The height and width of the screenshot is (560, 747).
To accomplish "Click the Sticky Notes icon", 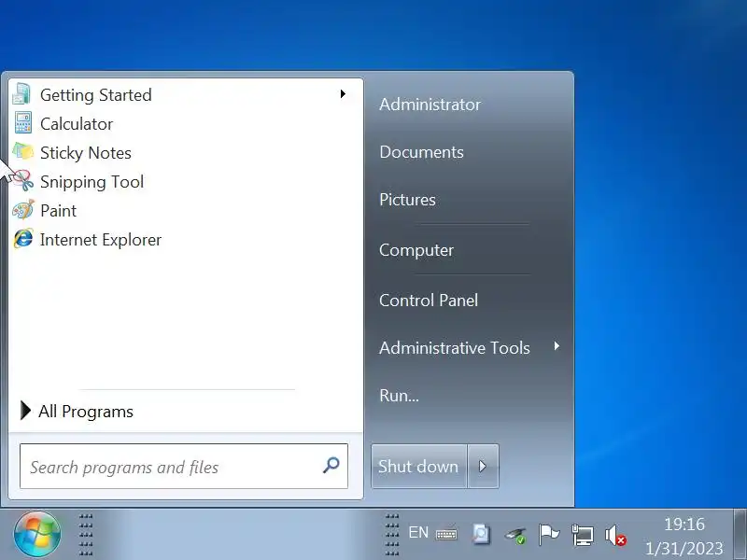I will click(x=22, y=152).
